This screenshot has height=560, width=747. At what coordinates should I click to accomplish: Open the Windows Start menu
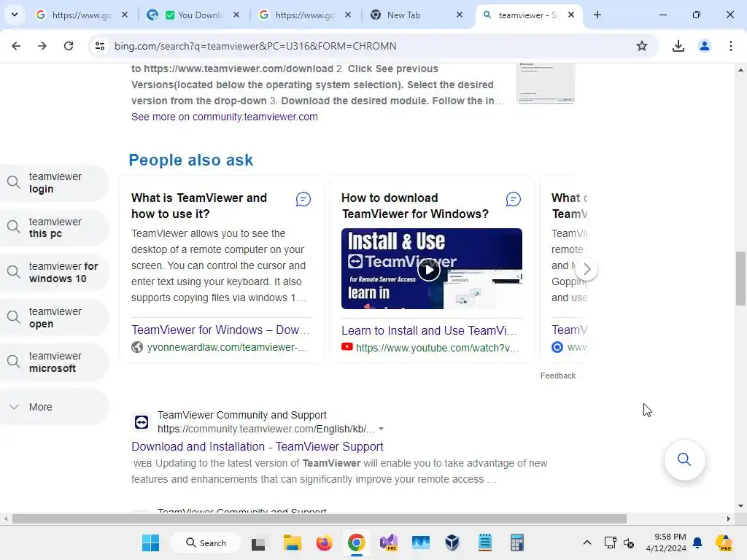pyautogui.click(x=150, y=542)
